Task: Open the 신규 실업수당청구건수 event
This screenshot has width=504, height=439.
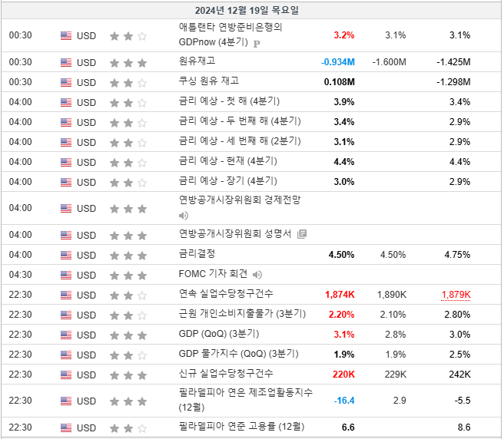Action: click(226, 374)
